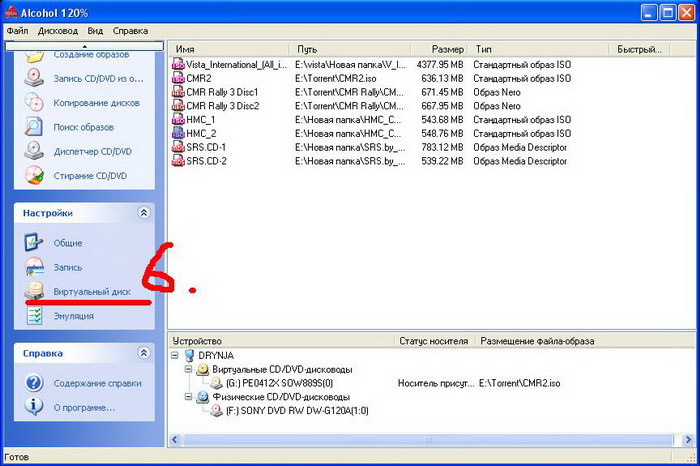Open Запись CD/DVD из образов link

tap(99, 79)
